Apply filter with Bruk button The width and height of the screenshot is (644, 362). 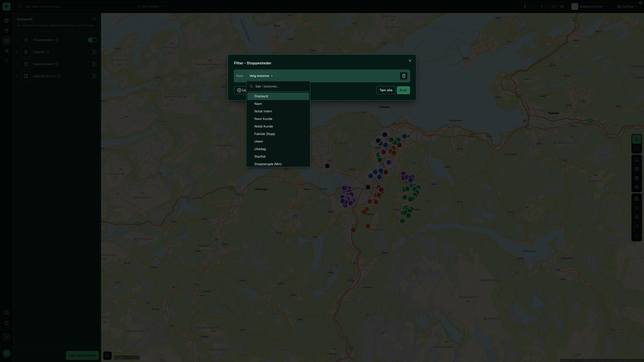pos(403,90)
